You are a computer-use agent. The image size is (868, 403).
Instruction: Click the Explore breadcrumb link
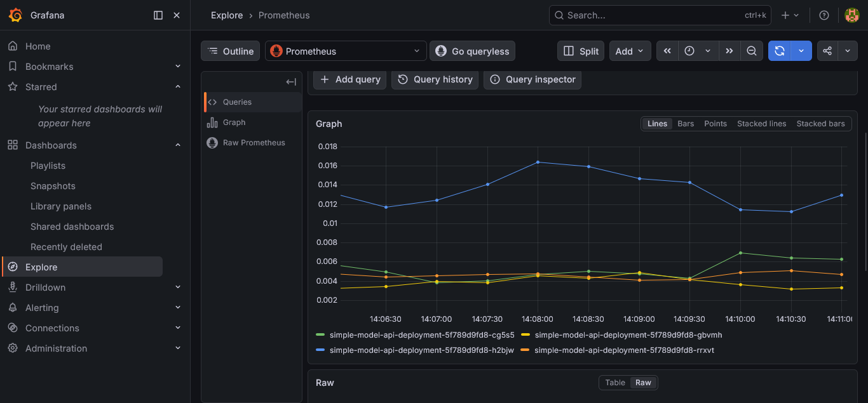[x=227, y=15]
